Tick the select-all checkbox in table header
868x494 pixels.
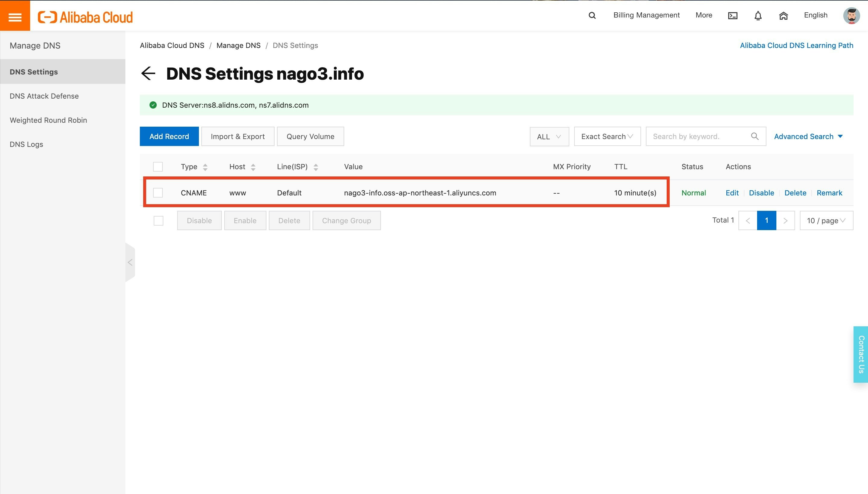(158, 166)
